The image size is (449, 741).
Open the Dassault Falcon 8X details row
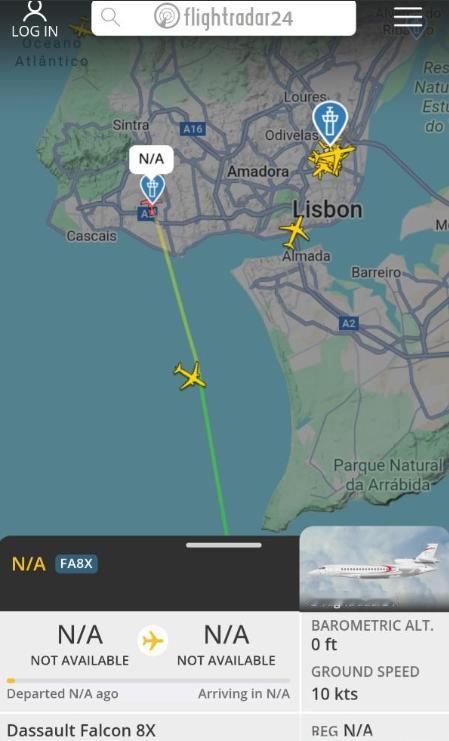[149, 729]
